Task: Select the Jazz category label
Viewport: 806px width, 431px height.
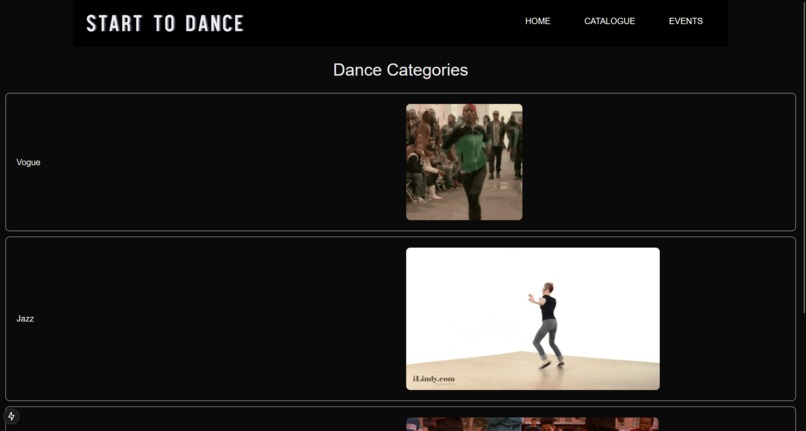Action: click(x=25, y=319)
